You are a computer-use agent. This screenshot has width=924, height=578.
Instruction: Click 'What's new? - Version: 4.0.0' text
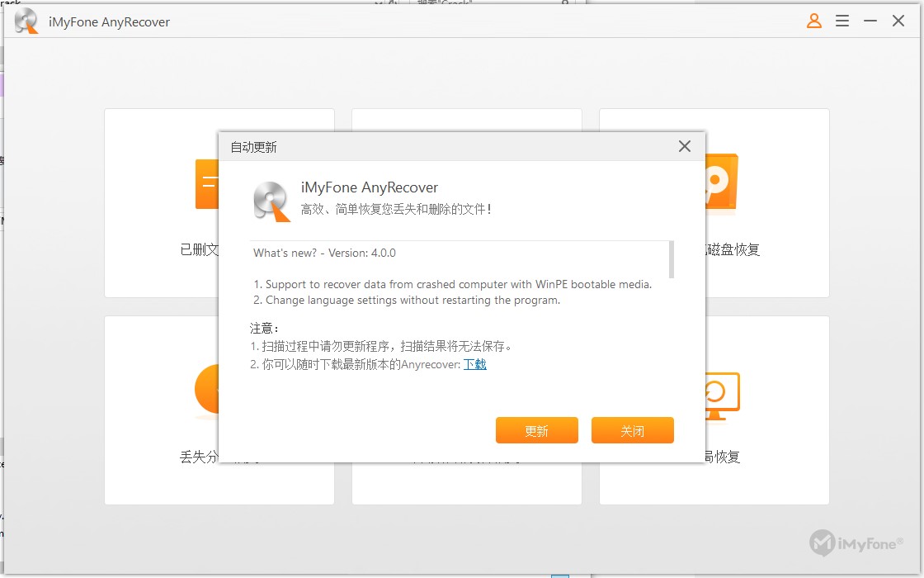coord(324,253)
